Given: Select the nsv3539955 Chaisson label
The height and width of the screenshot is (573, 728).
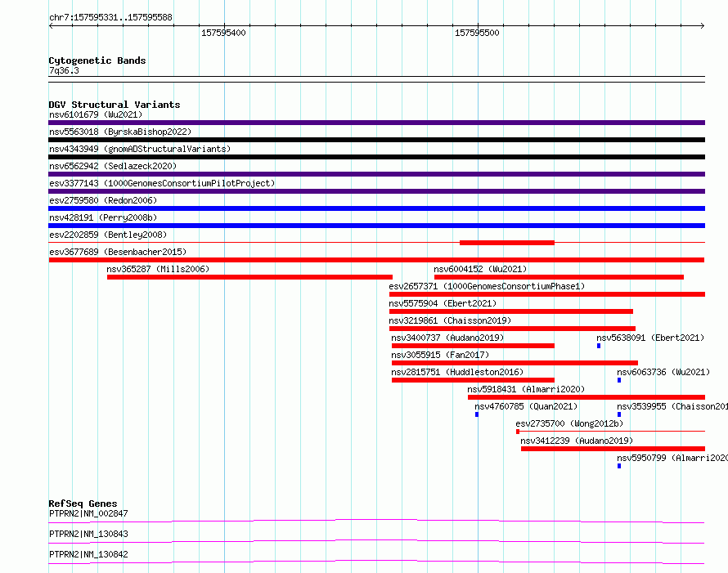Looking at the screenshot, I should coord(672,406).
